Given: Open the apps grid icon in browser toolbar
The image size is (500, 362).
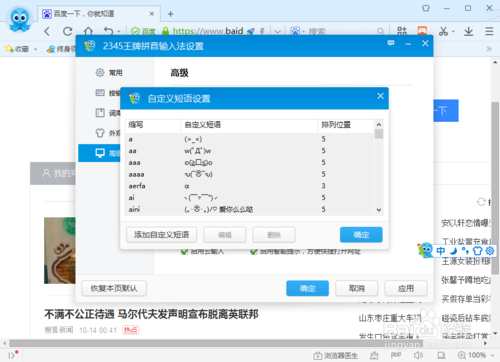Looking at the screenshot, I should (402, 31).
